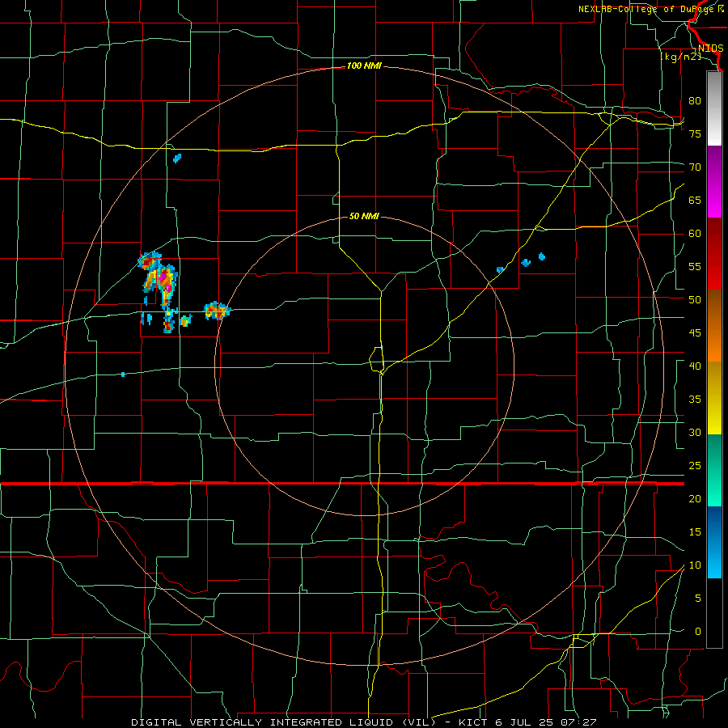The width and height of the screenshot is (728, 728).
Task: Click the 15 value on the legend
Action: (695, 531)
